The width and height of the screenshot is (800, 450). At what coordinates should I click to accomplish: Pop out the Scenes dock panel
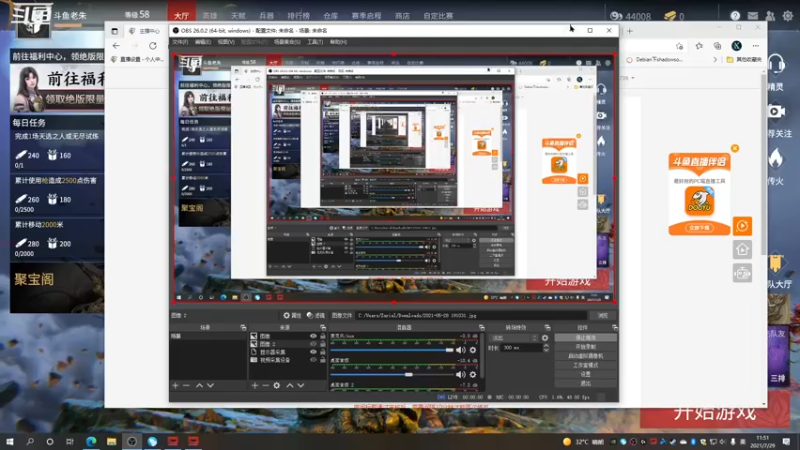(x=243, y=328)
